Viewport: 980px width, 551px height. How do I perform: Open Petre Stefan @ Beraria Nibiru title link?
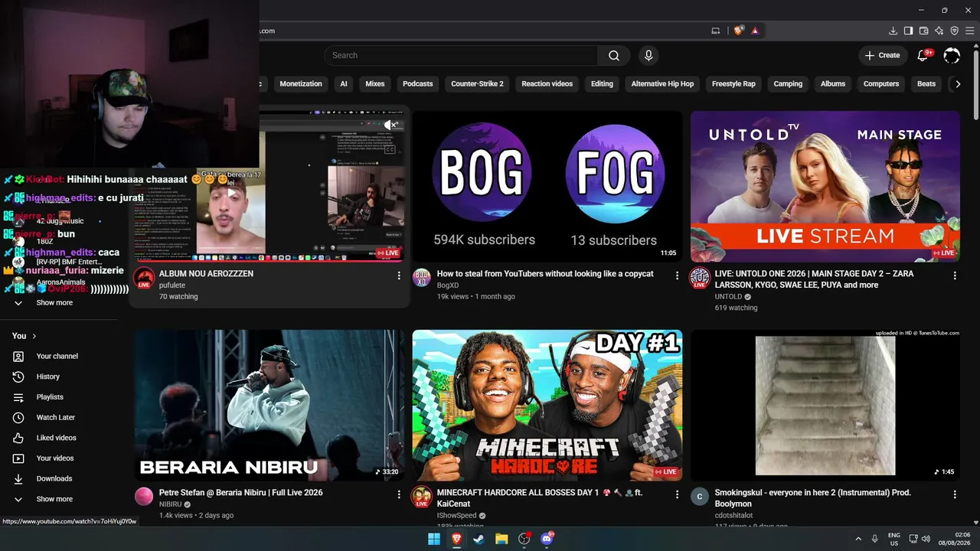pos(241,493)
